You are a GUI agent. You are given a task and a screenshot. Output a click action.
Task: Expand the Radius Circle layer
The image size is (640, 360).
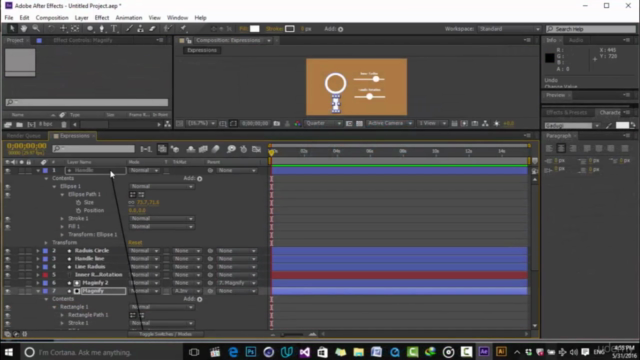click(38, 251)
